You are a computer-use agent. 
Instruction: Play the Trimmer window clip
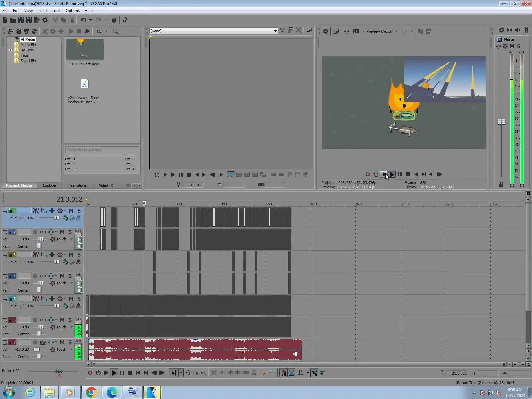tap(172, 175)
